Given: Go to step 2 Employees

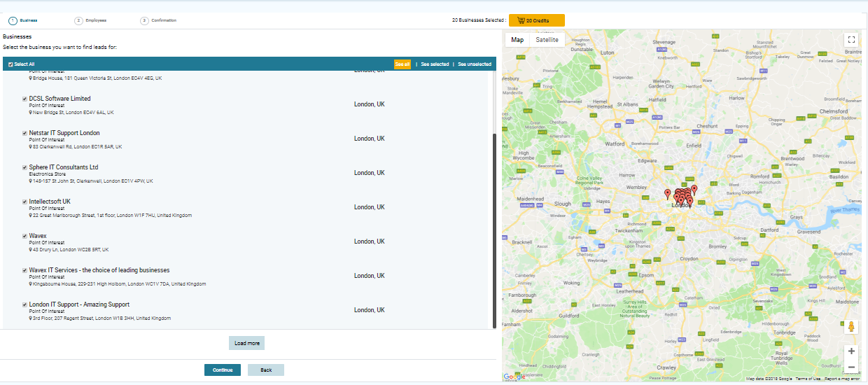Looking at the screenshot, I should [x=91, y=20].
